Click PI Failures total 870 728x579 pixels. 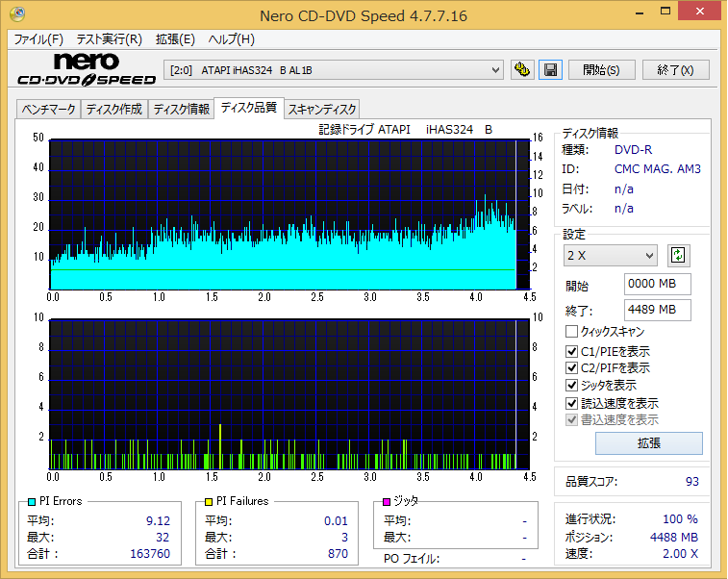click(338, 554)
